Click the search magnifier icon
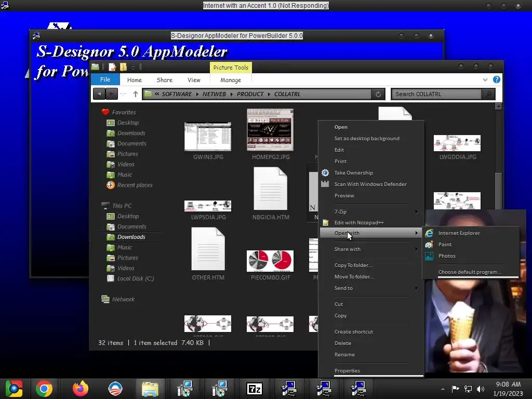Viewport: 532px width, 399px height. [488, 94]
